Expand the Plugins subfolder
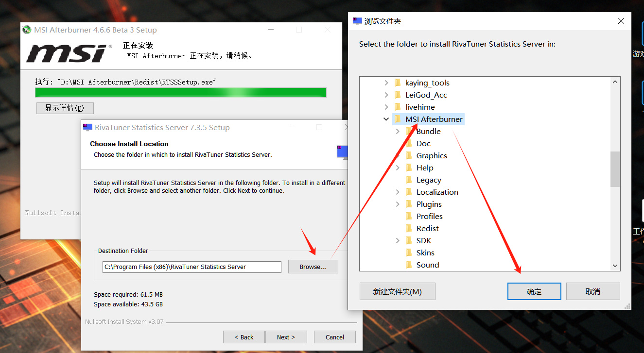This screenshot has width=644, height=353. (398, 204)
